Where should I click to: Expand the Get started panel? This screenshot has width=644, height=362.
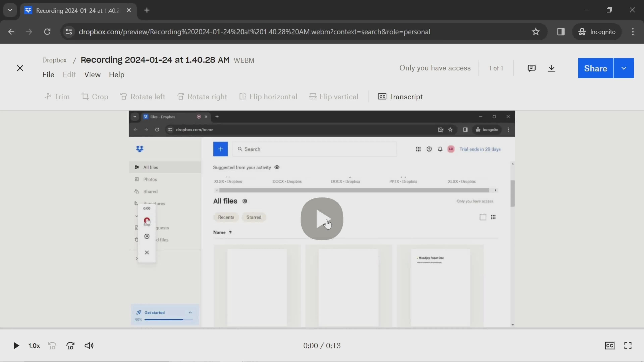click(x=190, y=313)
